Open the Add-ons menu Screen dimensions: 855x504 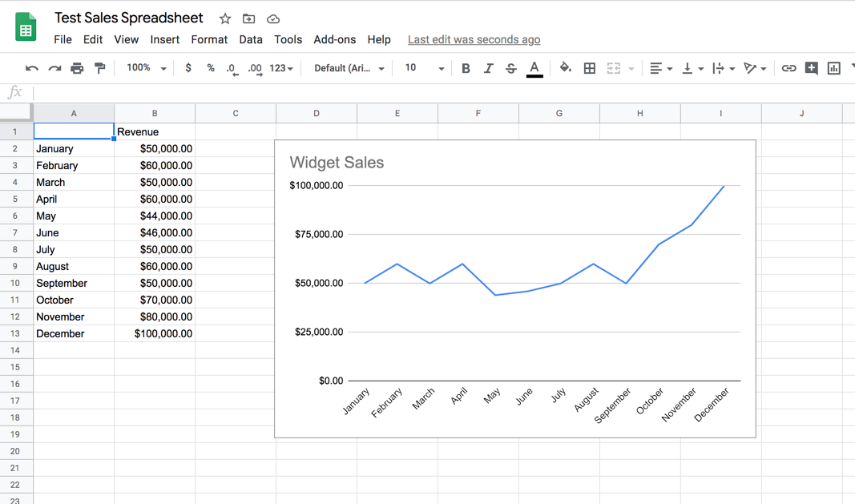tap(334, 39)
